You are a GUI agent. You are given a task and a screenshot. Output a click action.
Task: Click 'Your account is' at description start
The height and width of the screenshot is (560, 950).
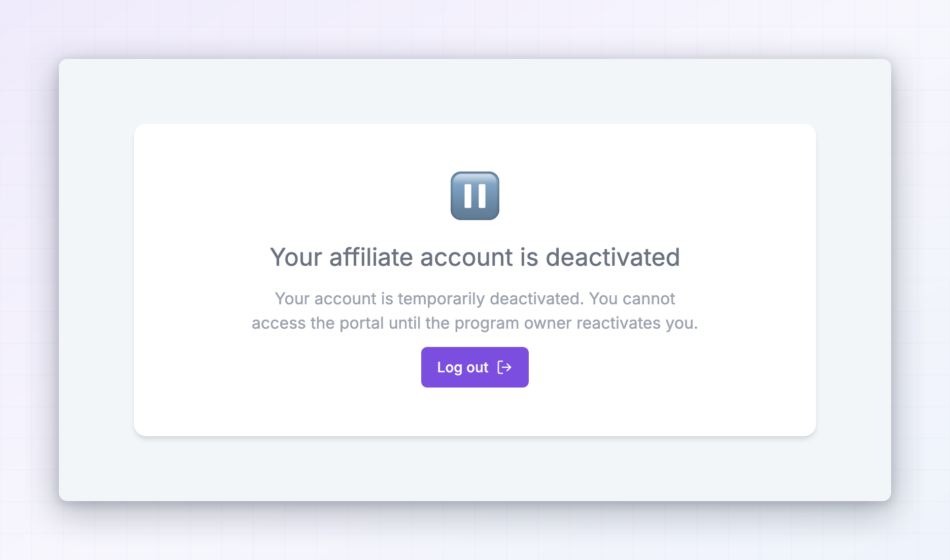tap(334, 299)
